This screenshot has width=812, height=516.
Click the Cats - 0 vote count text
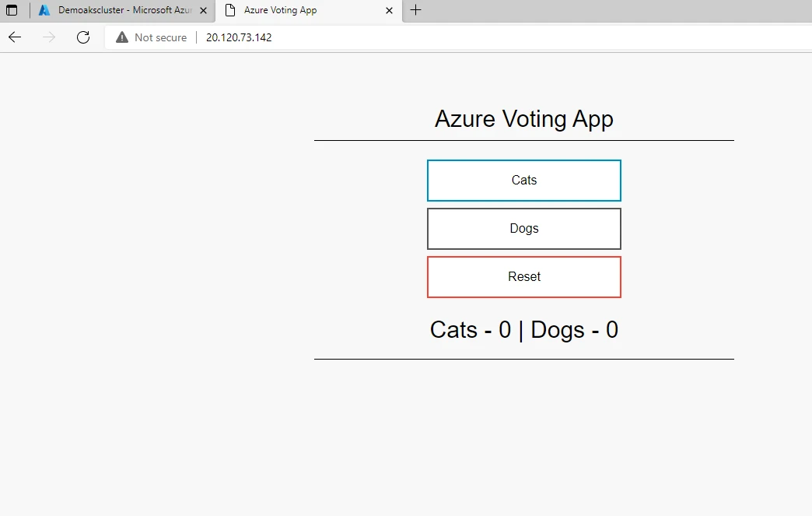[x=471, y=329]
